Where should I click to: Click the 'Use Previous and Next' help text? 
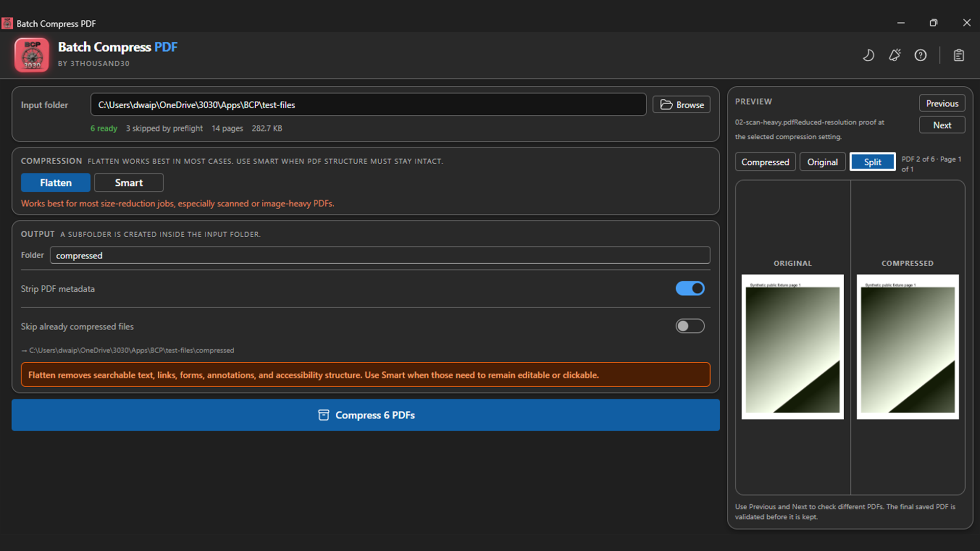pyautogui.click(x=845, y=512)
